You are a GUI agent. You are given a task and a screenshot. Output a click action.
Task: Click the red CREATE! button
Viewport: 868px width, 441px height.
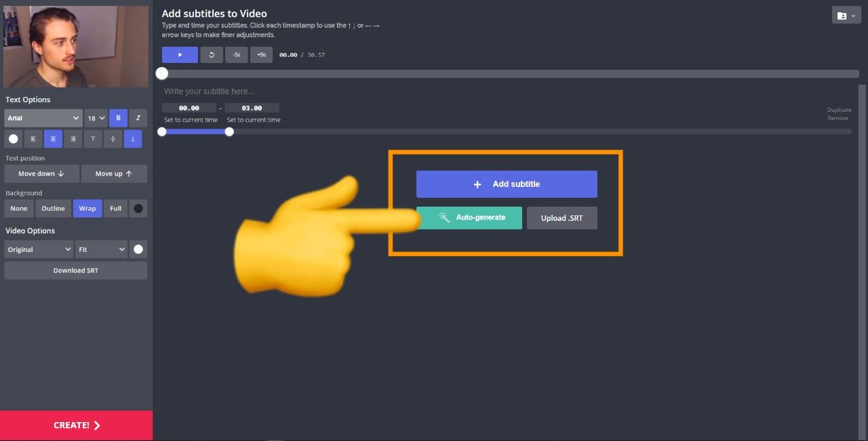coord(76,425)
